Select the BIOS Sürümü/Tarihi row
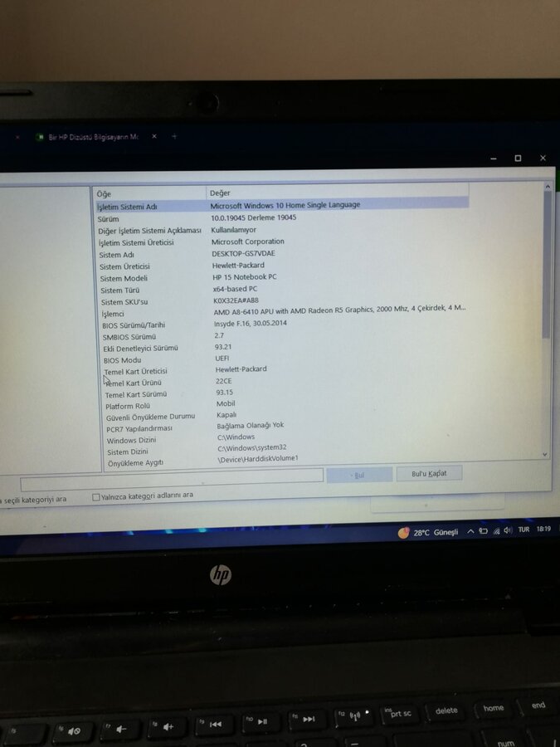 [x=134, y=325]
